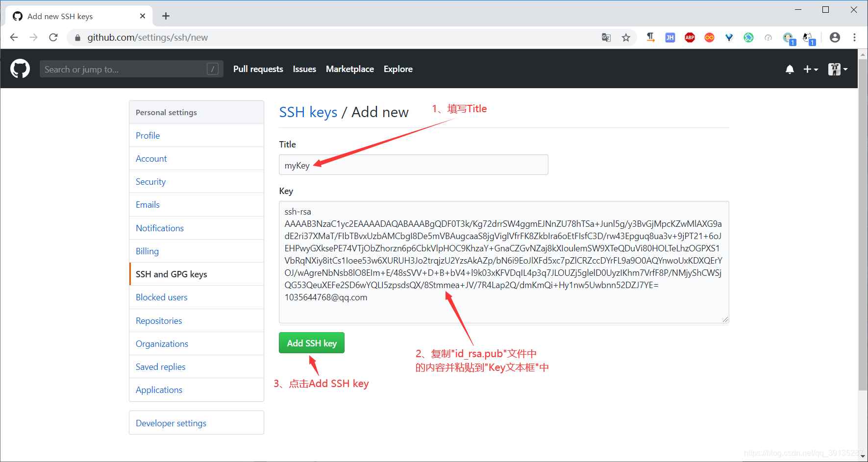Click the translate page icon

(606, 38)
